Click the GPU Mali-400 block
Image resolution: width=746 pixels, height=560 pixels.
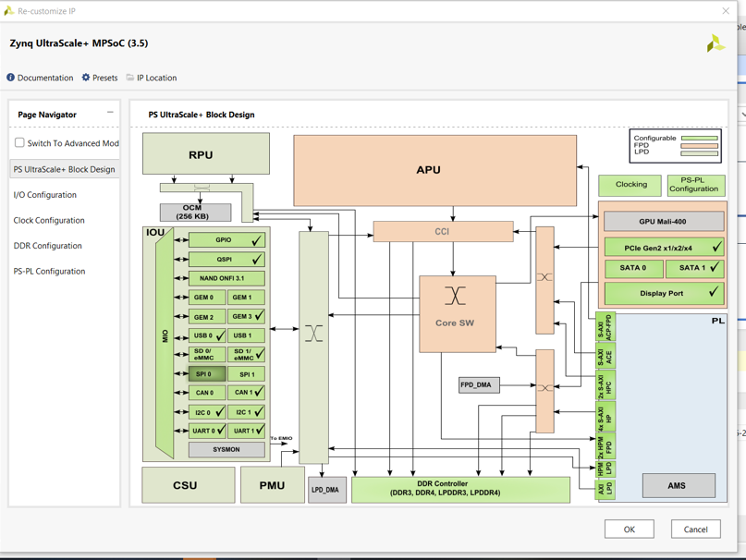coord(663,222)
